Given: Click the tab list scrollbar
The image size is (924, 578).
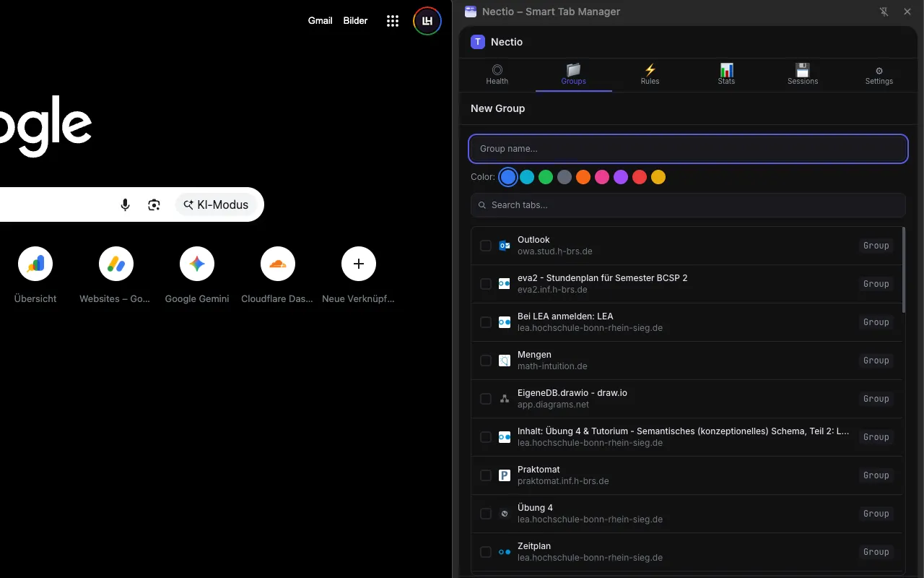Looking at the screenshot, I should tap(905, 270).
